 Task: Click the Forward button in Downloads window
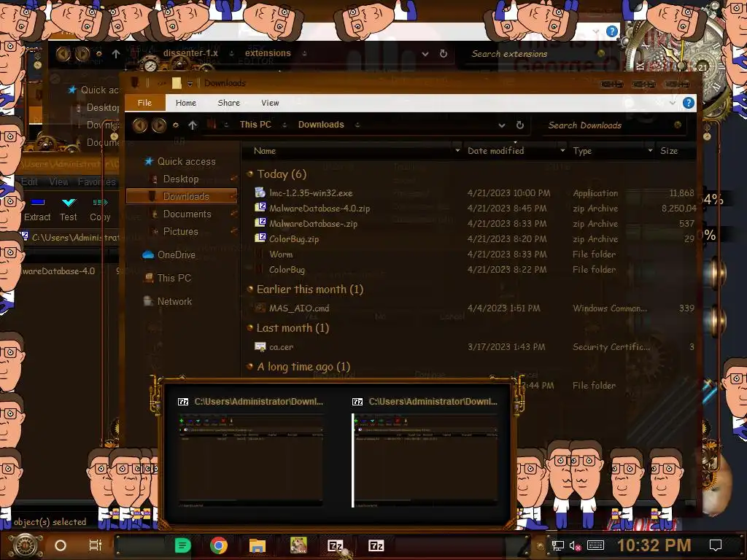click(159, 125)
